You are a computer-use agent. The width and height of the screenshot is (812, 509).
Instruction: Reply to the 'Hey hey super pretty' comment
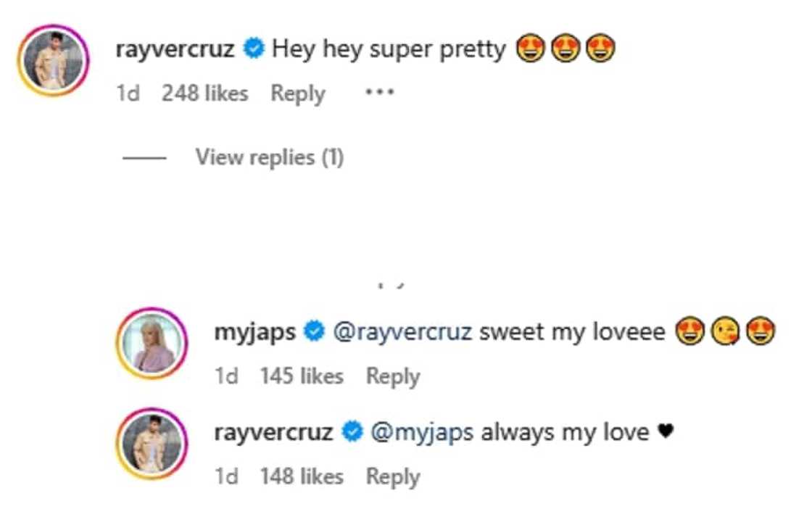[x=297, y=94]
